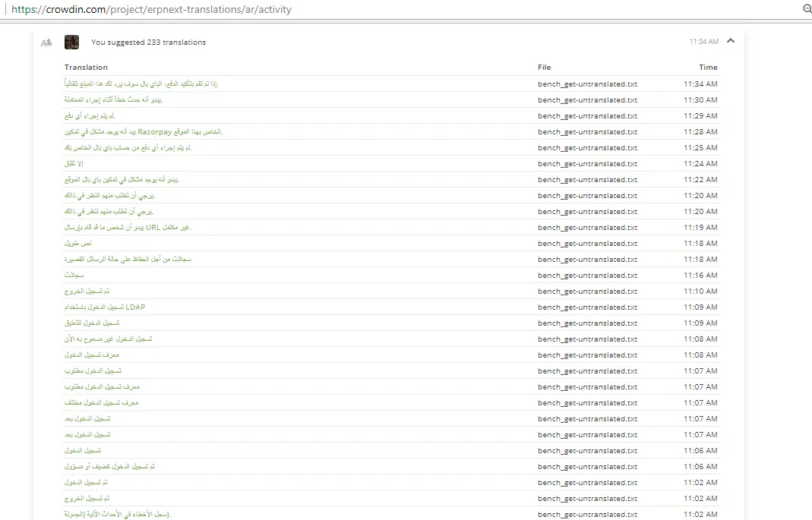812x520 pixels.
Task: Click the 11:22 AM time cell
Action: (x=700, y=180)
